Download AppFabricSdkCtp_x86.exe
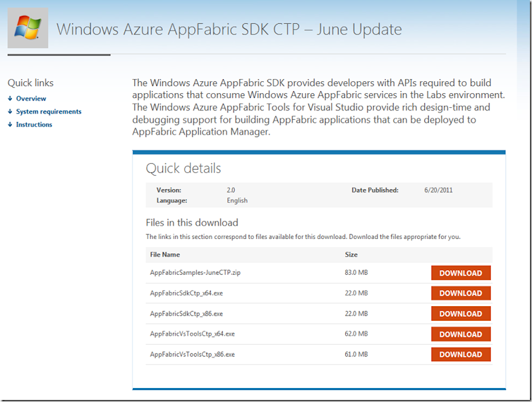 461,313
